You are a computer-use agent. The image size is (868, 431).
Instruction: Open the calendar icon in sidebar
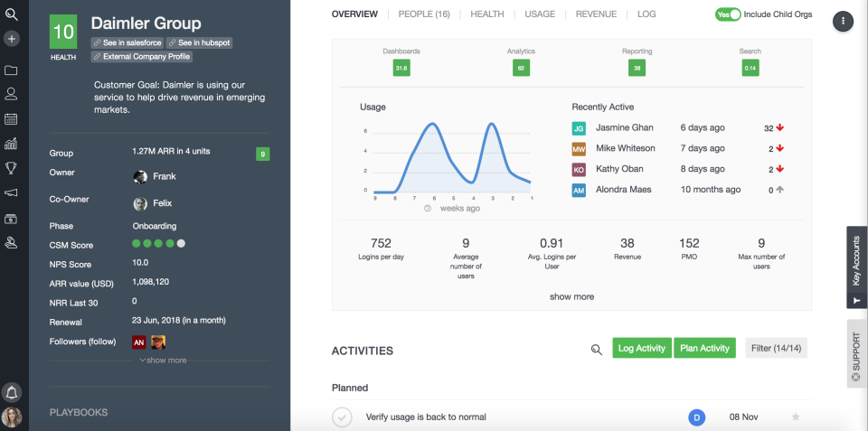(11, 119)
